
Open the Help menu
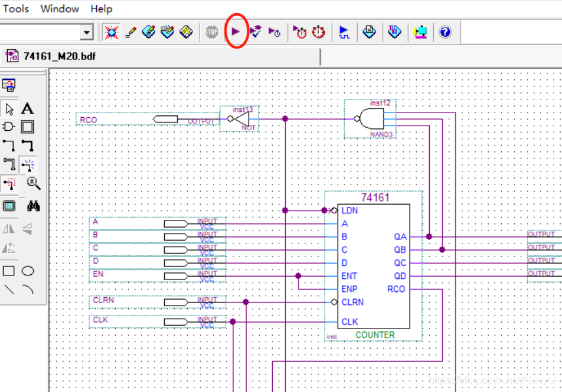point(101,9)
